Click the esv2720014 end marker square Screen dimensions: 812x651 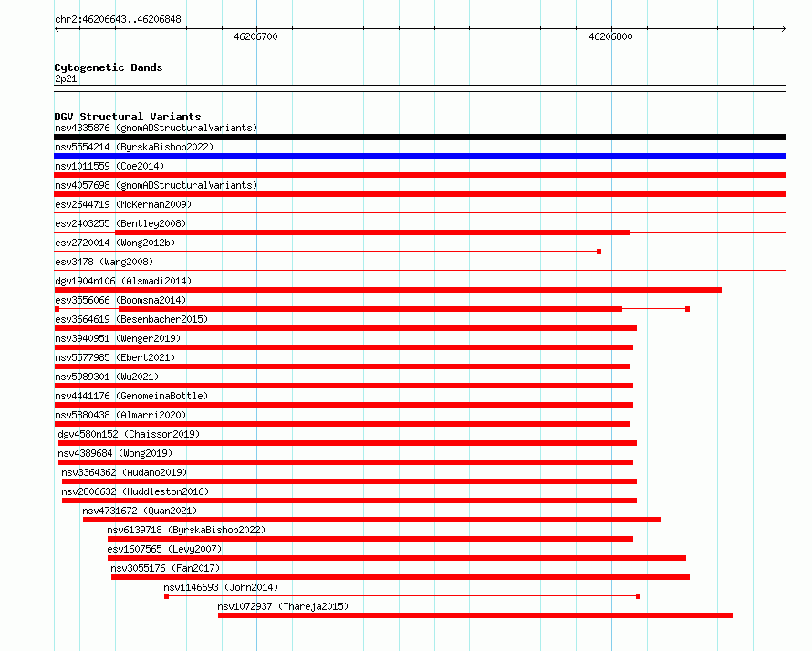pos(599,252)
